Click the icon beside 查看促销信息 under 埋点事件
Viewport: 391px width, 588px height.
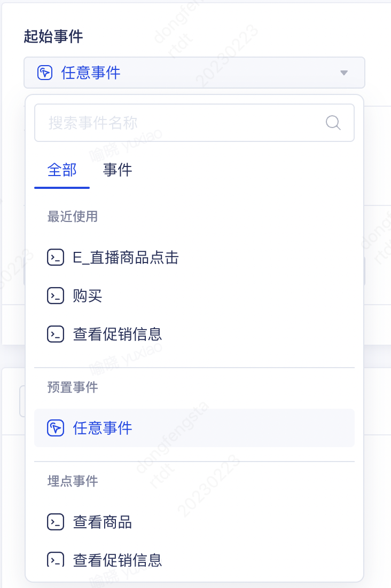[56, 560]
